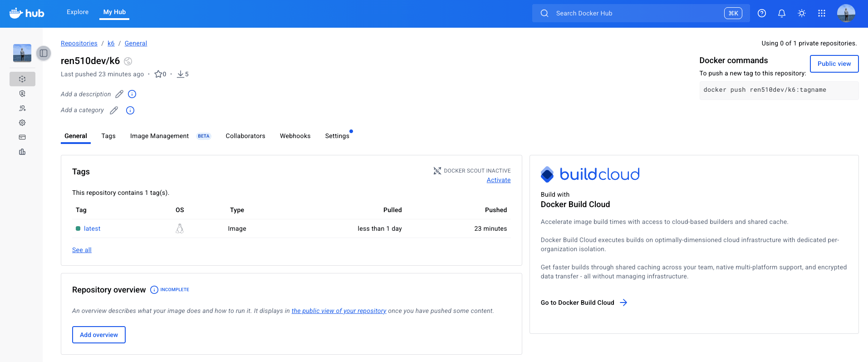
Task: Open the apps grid launcher
Action: tap(822, 13)
